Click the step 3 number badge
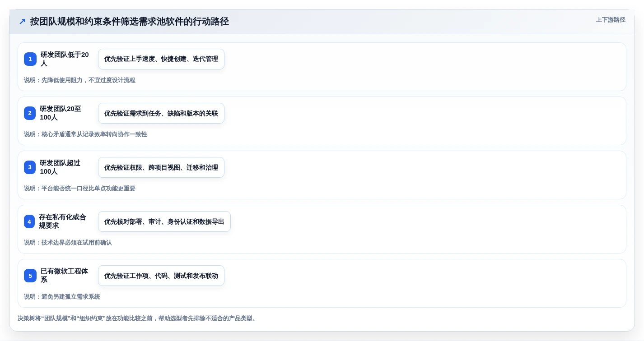This screenshot has width=644, height=341. click(x=30, y=167)
